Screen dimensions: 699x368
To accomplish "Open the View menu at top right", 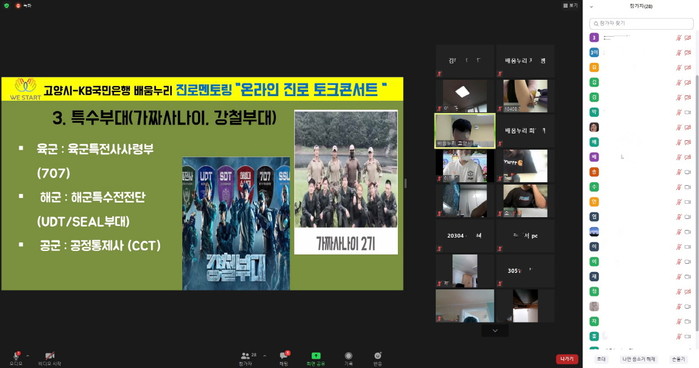I will 570,5.
